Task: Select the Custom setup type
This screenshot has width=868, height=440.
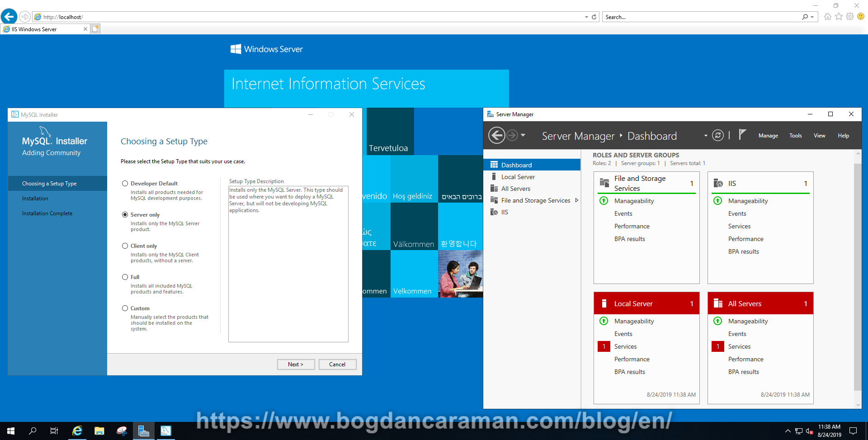Action: coord(125,308)
